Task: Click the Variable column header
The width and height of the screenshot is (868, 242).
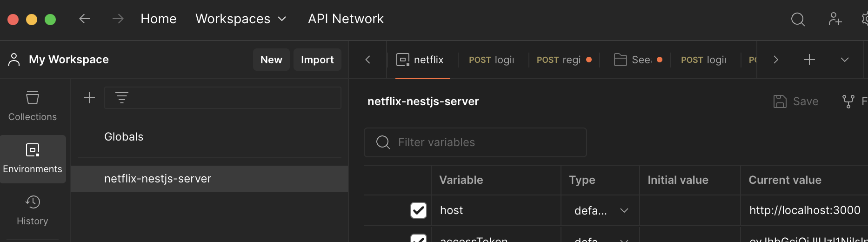Action: [x=461, y=180]
